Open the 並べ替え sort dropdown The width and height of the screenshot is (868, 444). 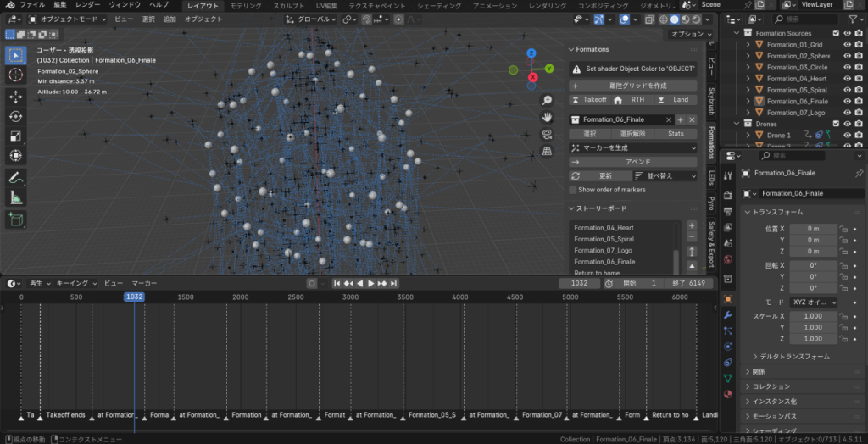(x=665, y=176)
